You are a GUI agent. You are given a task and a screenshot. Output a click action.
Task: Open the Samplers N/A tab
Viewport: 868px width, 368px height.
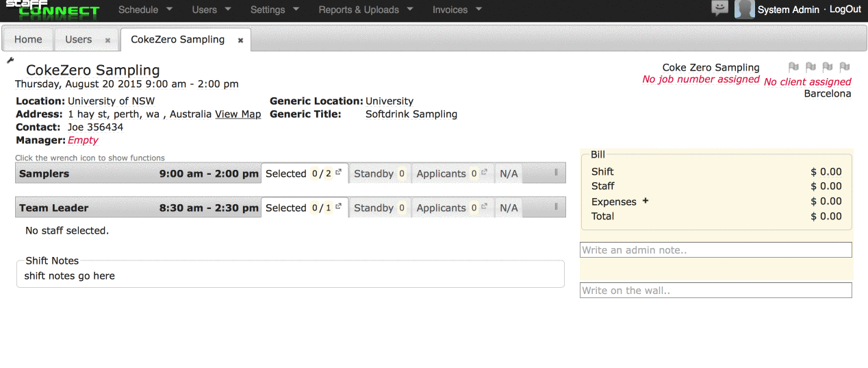pos(509,173)
